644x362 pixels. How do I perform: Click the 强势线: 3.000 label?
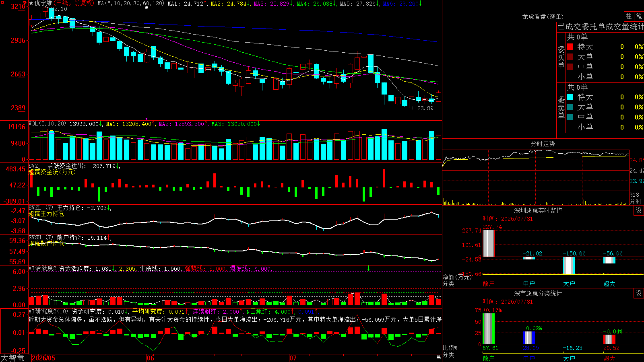tap(206, 268)
